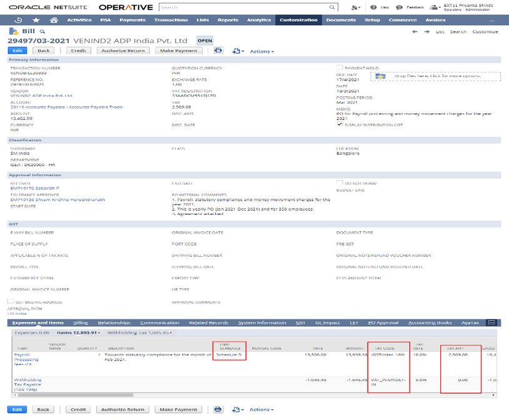Click the Authorize Return button above Primary Information
This screenshot has height=420, width=509.
(123, 51)
